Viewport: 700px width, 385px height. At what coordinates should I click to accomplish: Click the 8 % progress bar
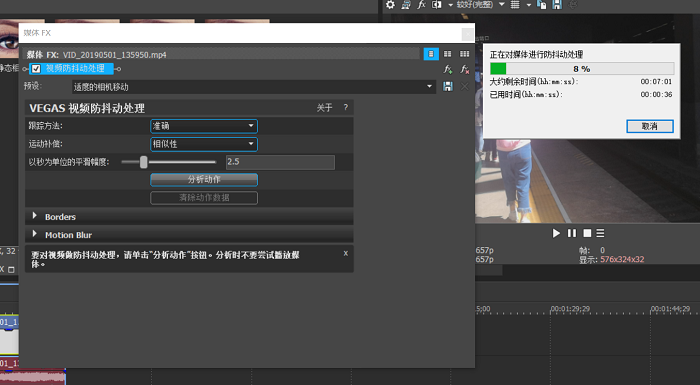[x=582, y=69]
